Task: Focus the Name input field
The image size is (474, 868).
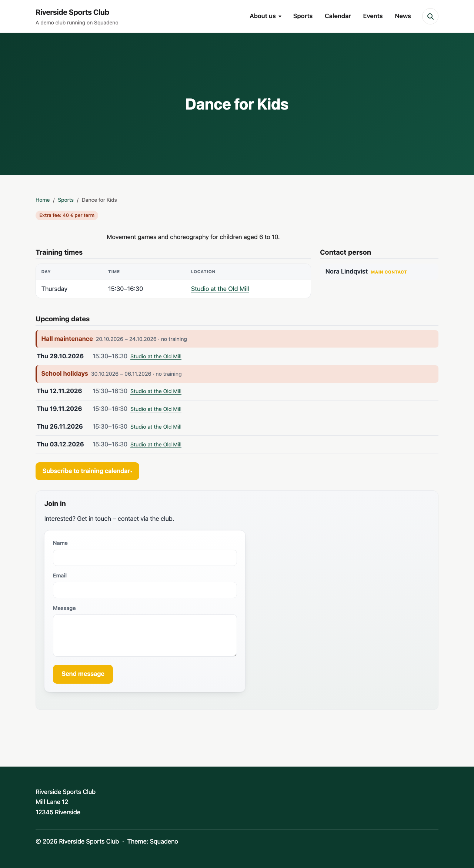Action: 145,558
